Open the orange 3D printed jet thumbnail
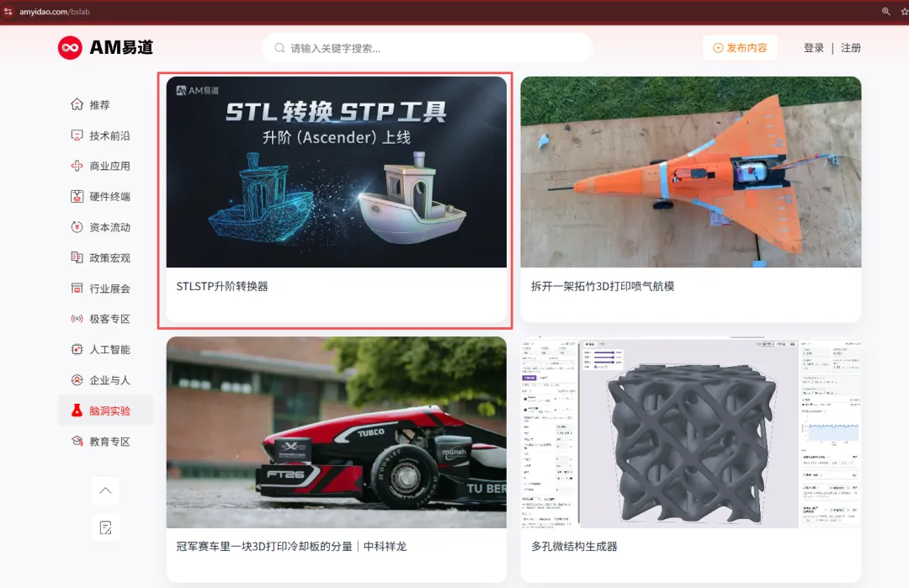The width and height of the screenshot is (909, 588). 691,172
